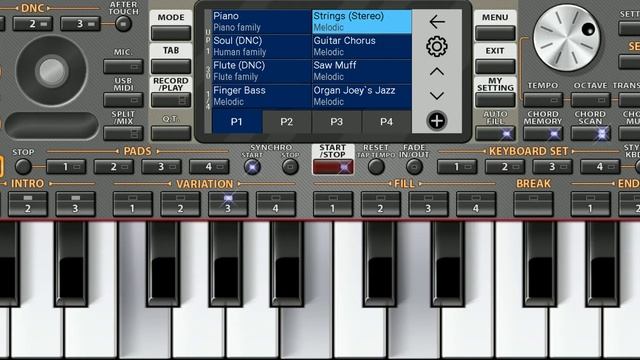This screenshot has width=640, height=360.
Task: Select the Piano sound
Action: 262,22
